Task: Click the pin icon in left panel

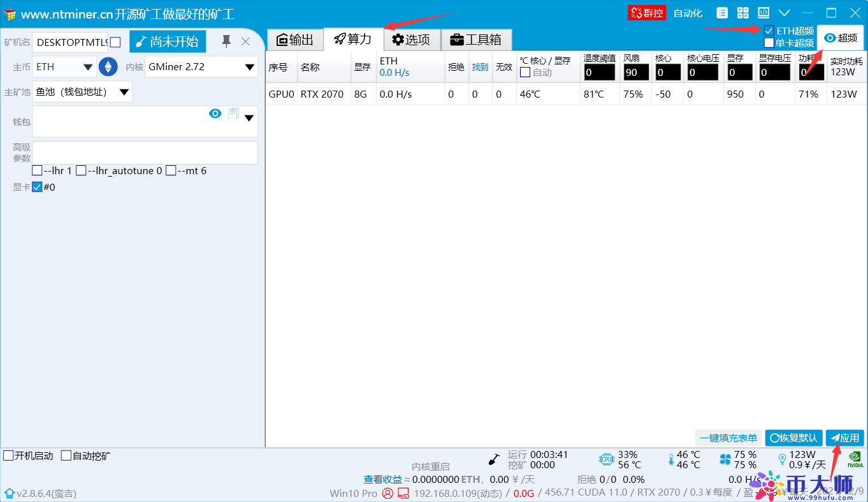Action: [226, 41]
